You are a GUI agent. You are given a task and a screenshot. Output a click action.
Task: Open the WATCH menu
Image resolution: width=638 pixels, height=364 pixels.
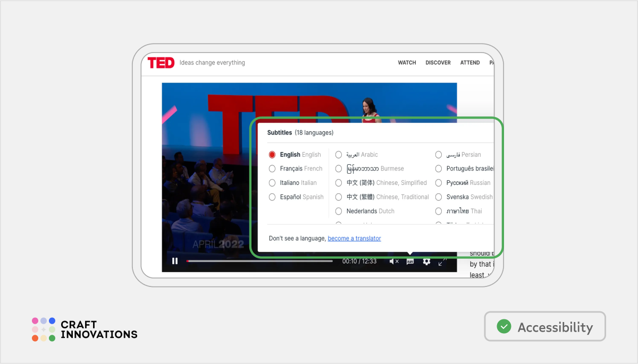click(407, 63)
